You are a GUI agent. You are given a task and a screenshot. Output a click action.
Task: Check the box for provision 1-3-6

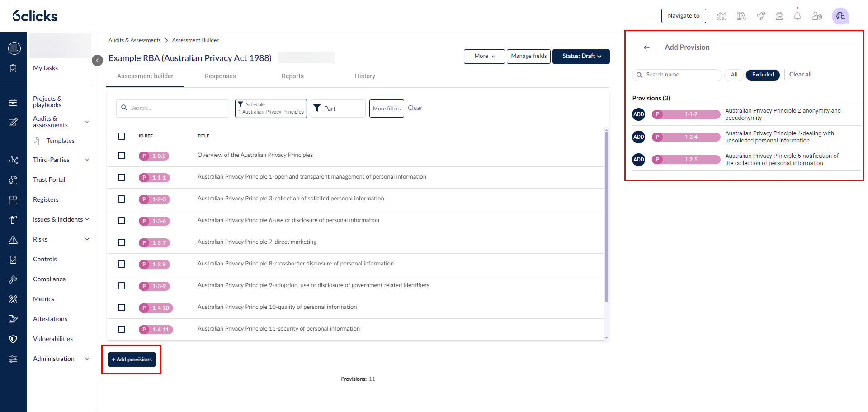122,221
